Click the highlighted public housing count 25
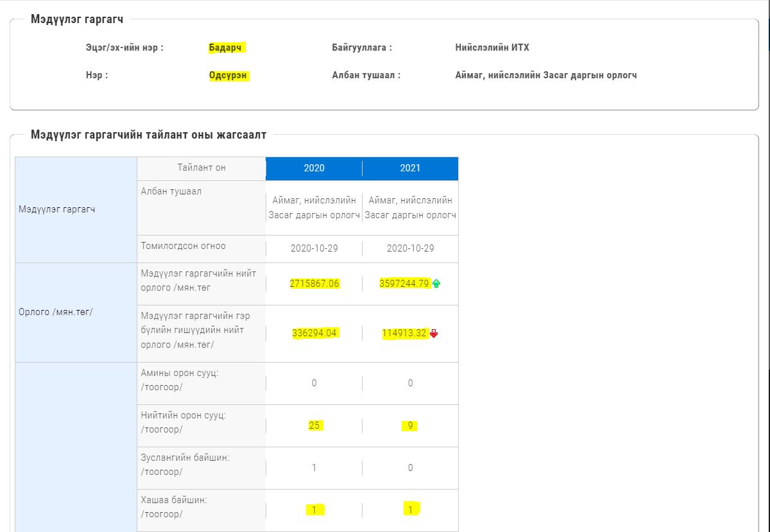The width and height of the screenshot is (770, 532). (x=314, y=425)
